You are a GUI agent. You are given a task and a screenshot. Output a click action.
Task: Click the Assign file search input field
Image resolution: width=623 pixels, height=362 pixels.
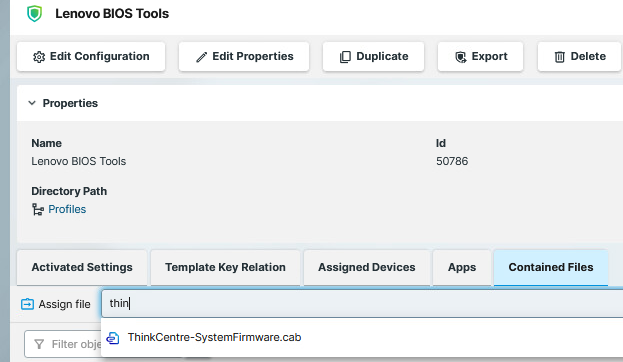[362, 304]
